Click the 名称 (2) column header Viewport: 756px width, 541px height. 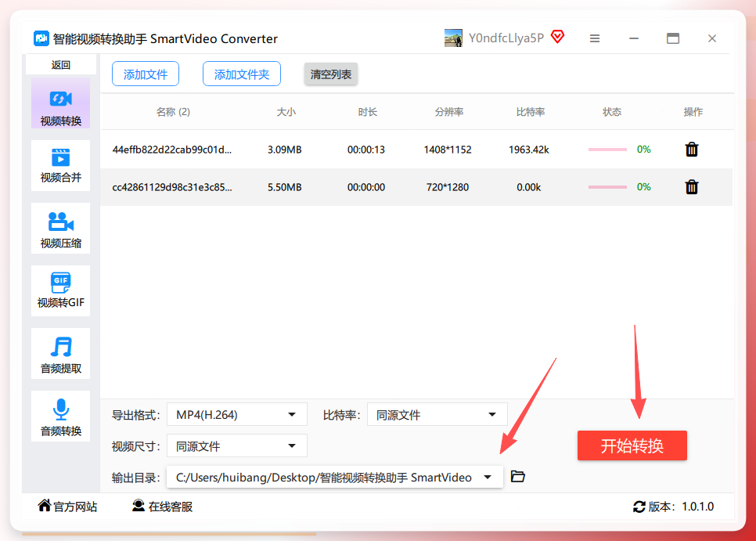tap(173, 112)
